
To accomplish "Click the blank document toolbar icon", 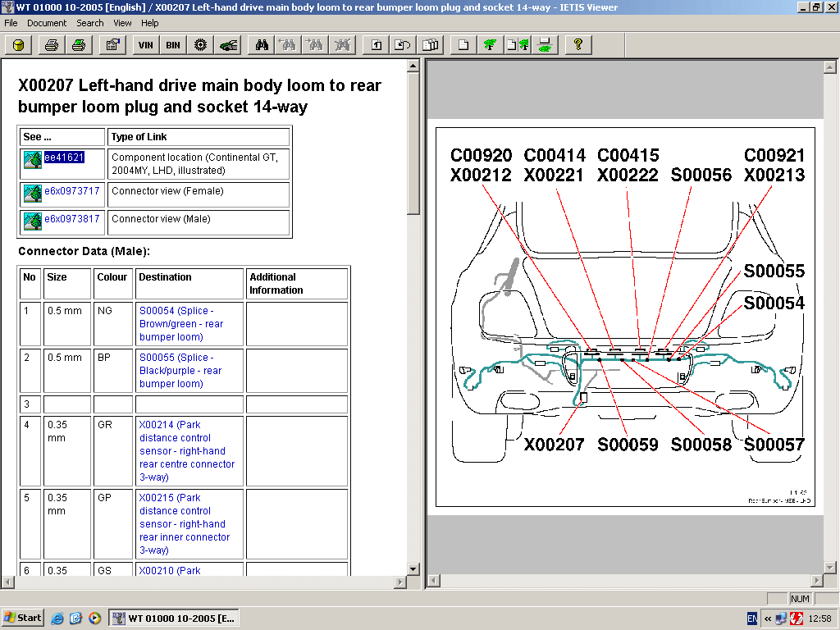I will coord(464,45).
